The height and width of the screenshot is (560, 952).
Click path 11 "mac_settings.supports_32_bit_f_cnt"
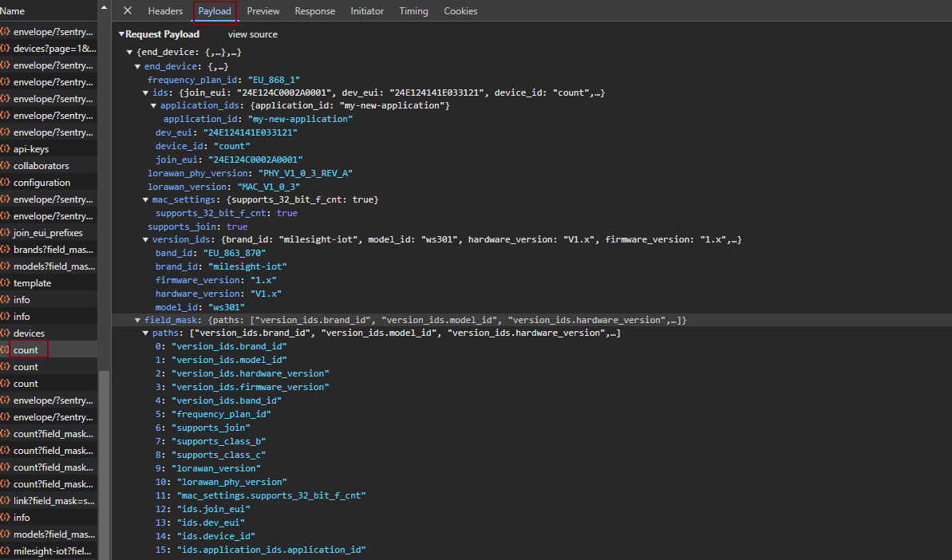260,495
